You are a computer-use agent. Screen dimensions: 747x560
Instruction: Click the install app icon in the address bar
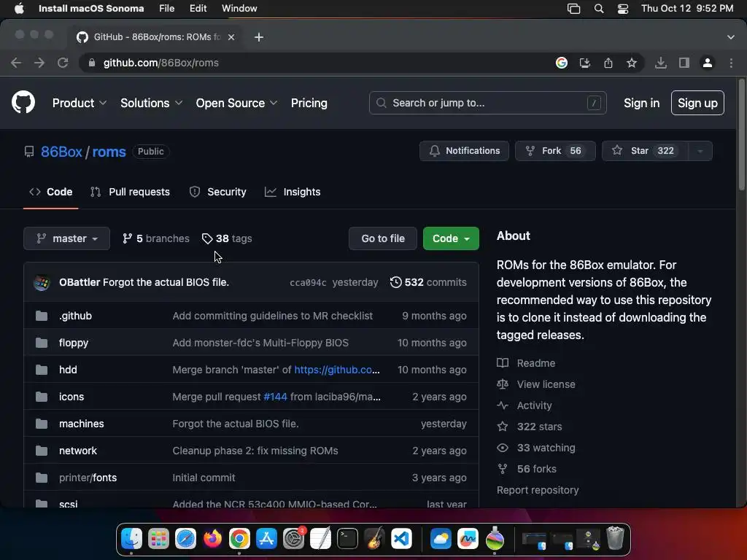(585, 63)
